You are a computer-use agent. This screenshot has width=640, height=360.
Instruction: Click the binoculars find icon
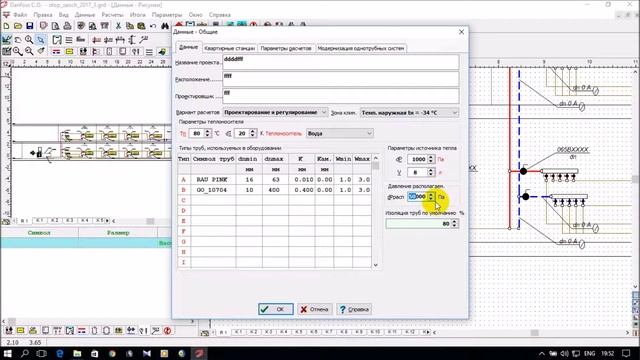[164, 26]
